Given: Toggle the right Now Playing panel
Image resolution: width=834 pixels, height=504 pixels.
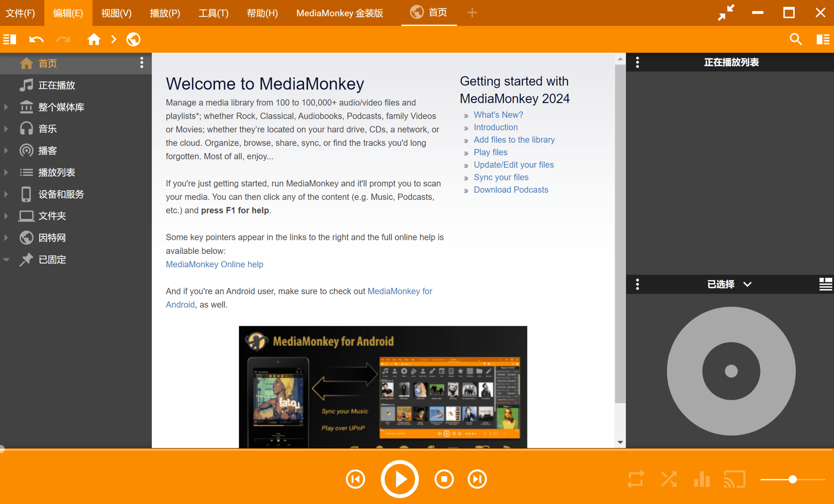Looking at the screenshot, I should point(823,40).
